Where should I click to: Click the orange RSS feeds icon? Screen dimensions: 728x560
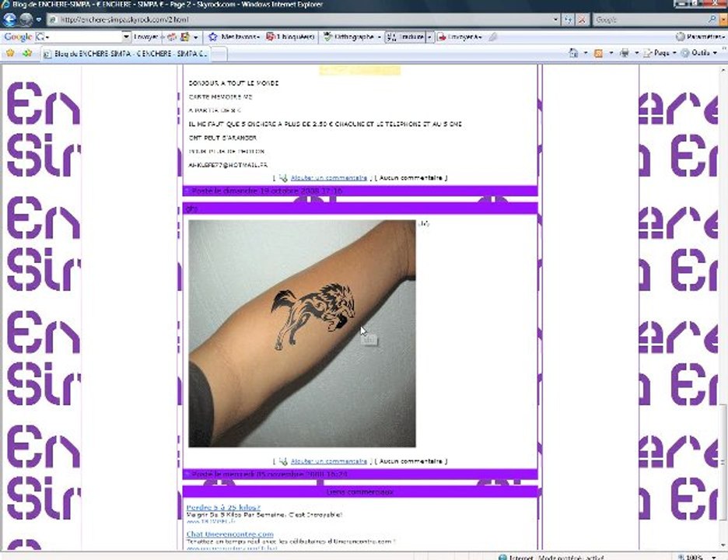click(598, 53)
